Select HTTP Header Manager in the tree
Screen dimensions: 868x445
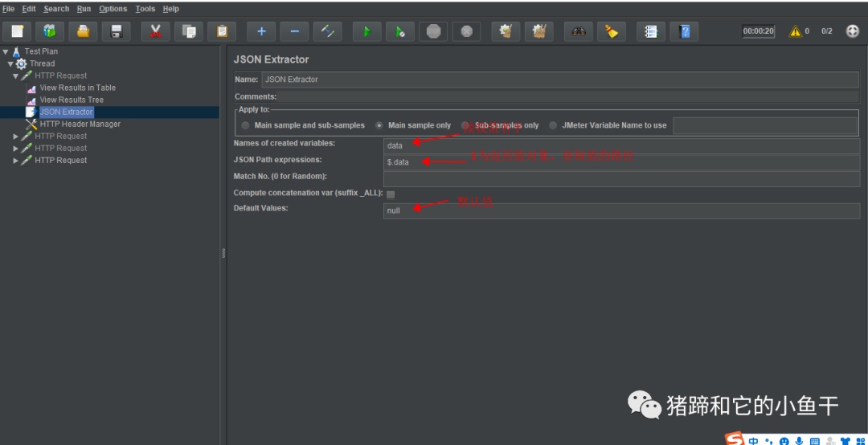[x=80, y=125]
